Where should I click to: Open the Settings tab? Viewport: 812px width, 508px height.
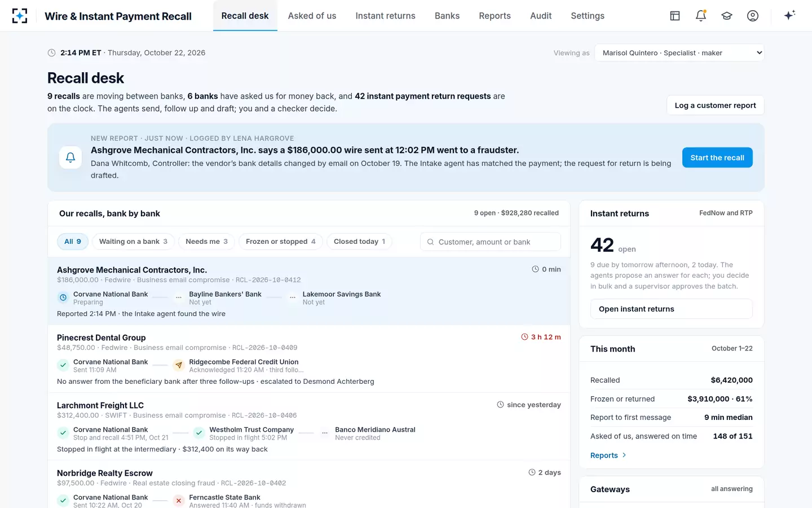tap(588, 16)
